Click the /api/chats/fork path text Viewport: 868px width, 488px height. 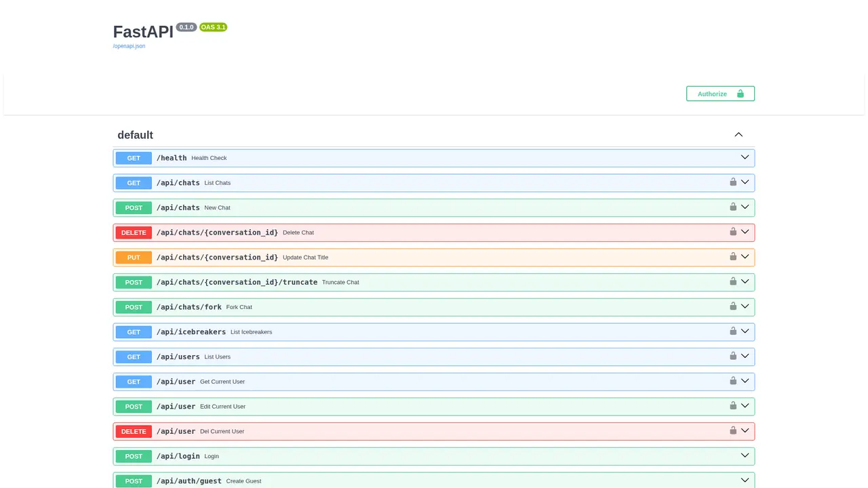189,307
